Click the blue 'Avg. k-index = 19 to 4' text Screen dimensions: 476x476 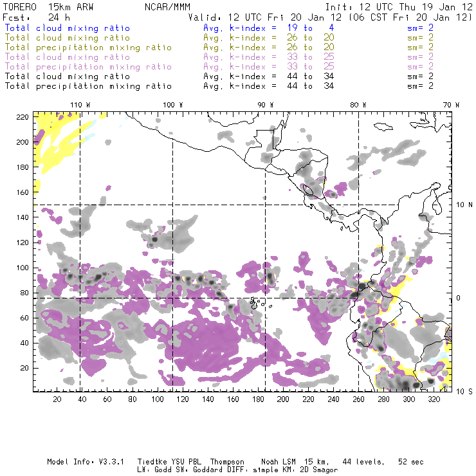coord(269,28)
